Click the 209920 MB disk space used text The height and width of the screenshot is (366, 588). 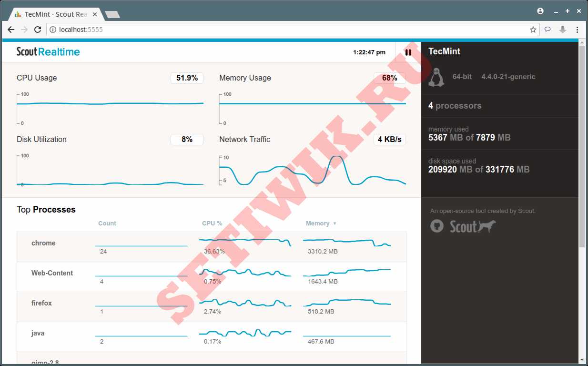pos(479,170)
